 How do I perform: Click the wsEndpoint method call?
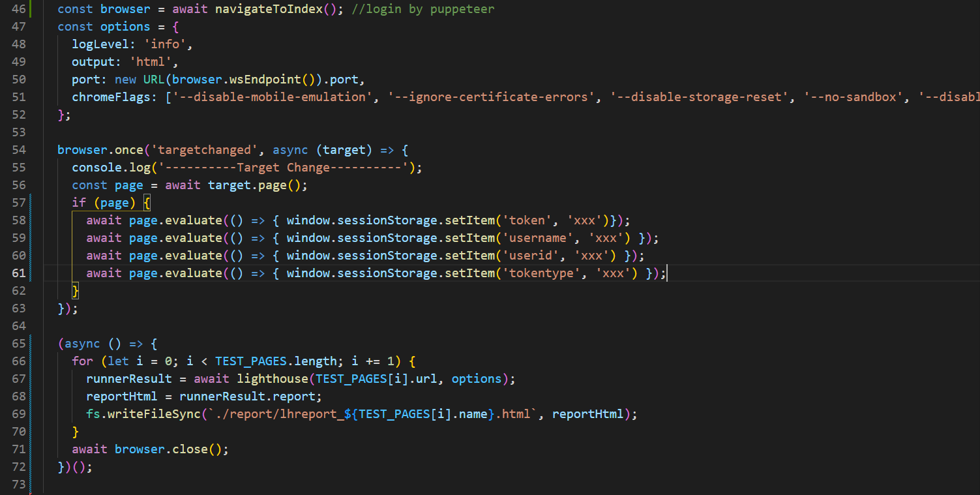pos(265,80)
